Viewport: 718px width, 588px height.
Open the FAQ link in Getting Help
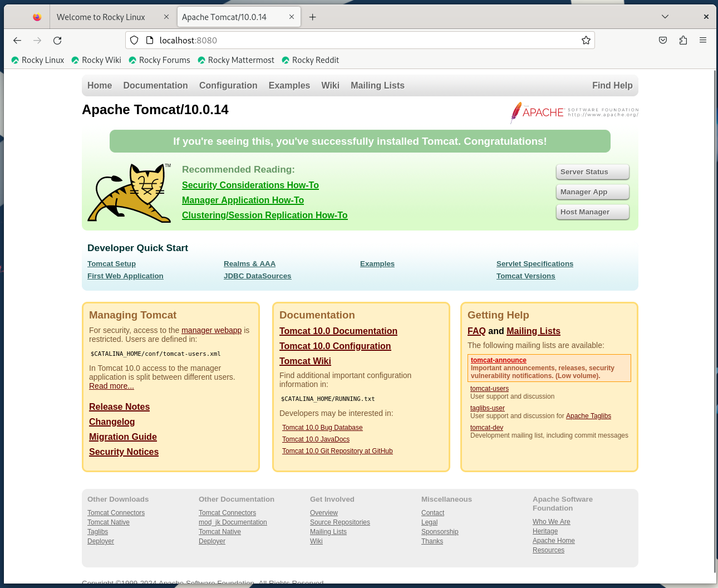point(476,331)
